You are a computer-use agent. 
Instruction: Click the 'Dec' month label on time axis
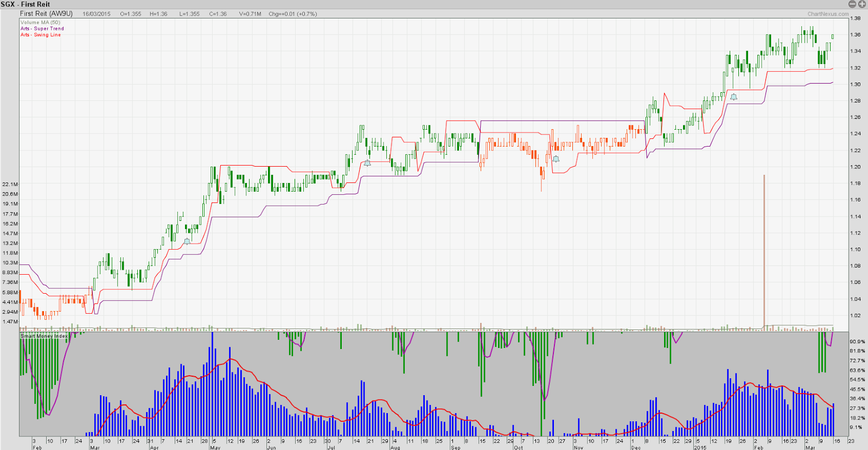[636, 447]
